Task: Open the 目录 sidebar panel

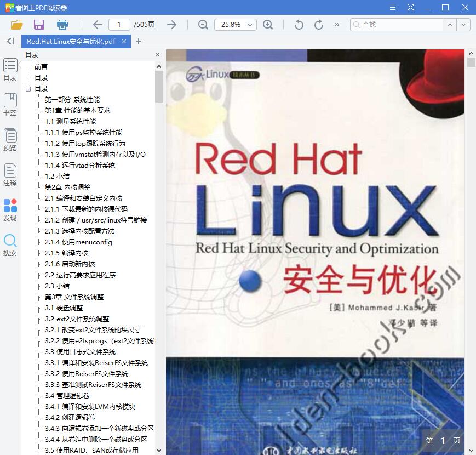Action: (x=10, y=70)
